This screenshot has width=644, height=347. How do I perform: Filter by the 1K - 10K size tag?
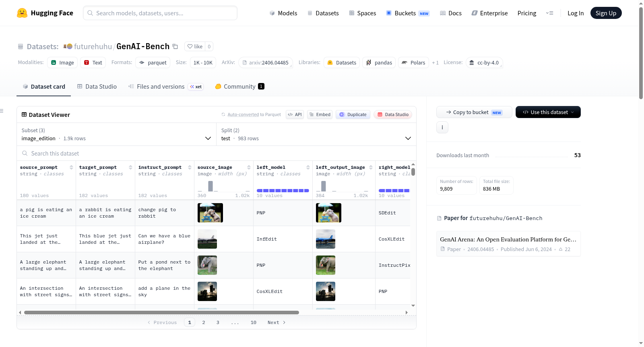[203, 62]
